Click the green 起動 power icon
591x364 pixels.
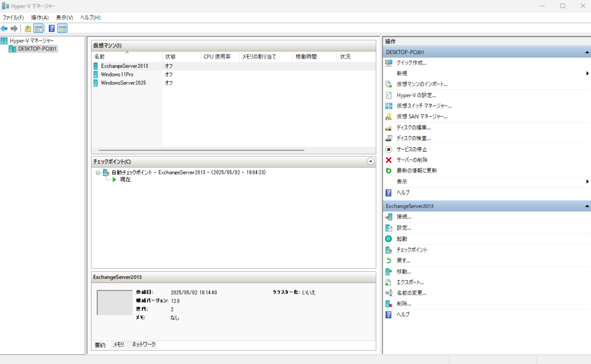[388, 239]
